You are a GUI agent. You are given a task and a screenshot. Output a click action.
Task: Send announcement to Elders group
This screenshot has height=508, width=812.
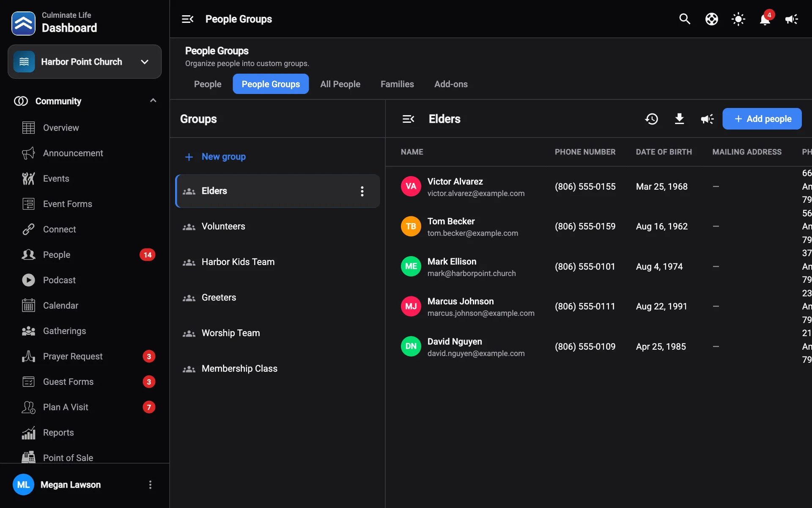707,119
